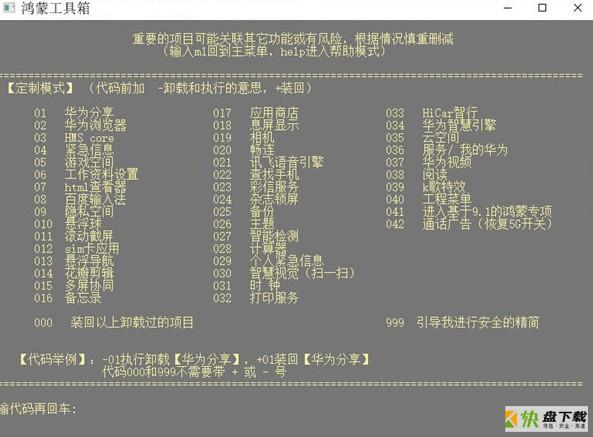The height and width of the screenshot is (437, 593).
Task: Select the 039 k歌特效 entry
Action: (x=425, y=187)
